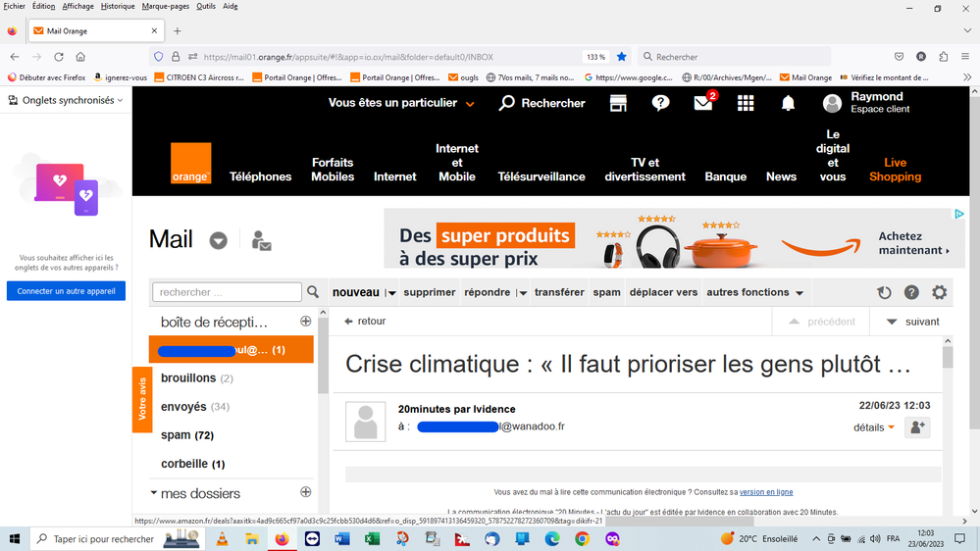Click plus icon beside boîte de réception
The height and width of the screenshot is (551, 980).
306,322
